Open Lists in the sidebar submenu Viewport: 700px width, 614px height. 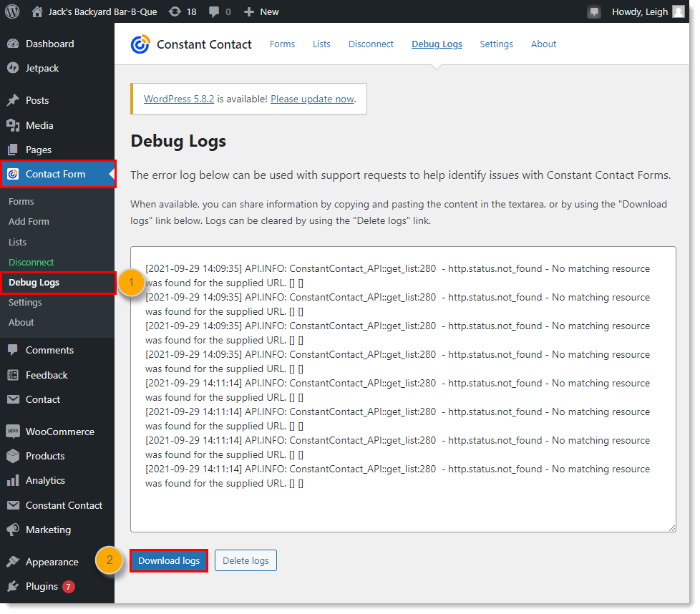click(17, 242)
